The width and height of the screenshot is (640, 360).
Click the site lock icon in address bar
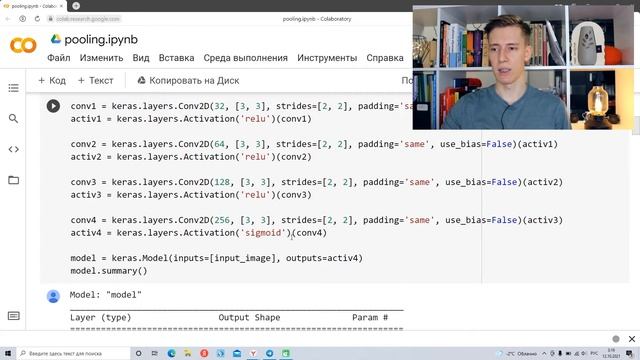click(x=51, y=19)
